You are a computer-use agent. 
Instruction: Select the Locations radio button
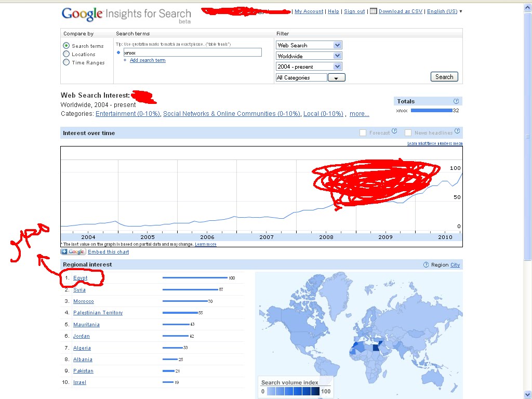pyautogui.click(x=66, y=54)
